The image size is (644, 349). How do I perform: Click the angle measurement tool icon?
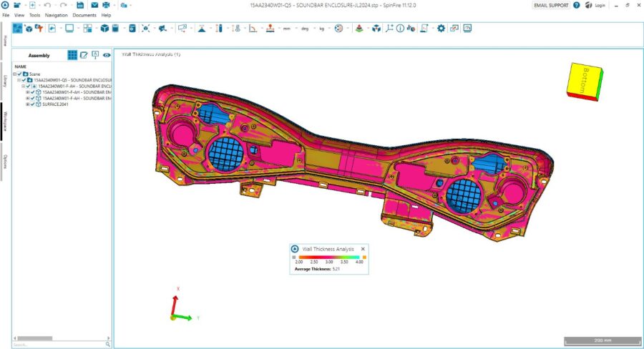coord(253,29)
